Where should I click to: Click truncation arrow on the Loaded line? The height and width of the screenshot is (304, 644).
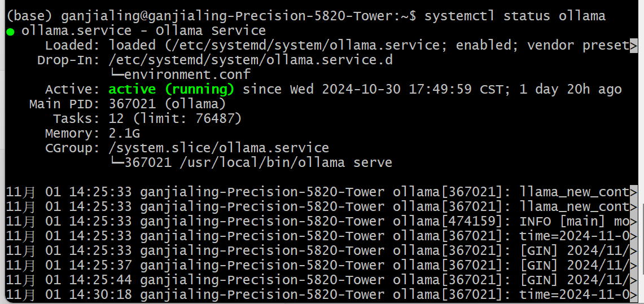click(x=634, y=45)
